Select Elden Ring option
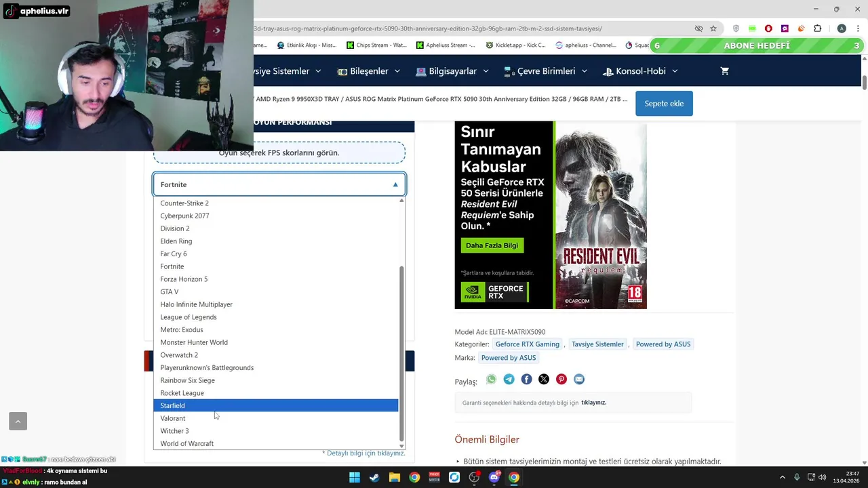Image resolution: width=868 pixels, height=488 pixels. coord(276,241)
